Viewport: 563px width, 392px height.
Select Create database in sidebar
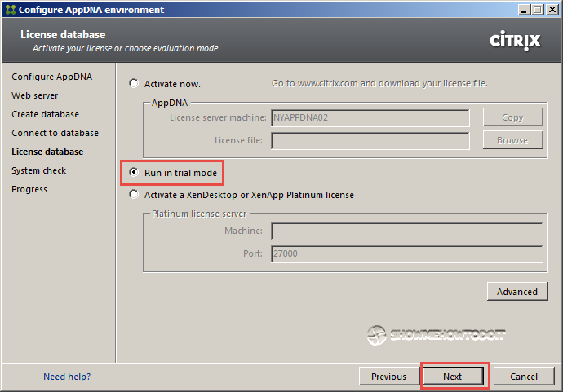click(x=45, y=114)
